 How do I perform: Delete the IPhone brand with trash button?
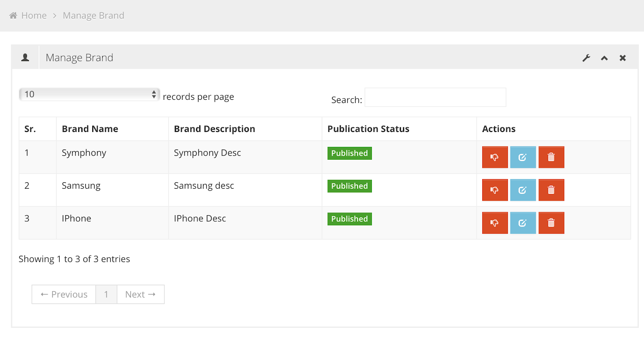coord(551,223)
